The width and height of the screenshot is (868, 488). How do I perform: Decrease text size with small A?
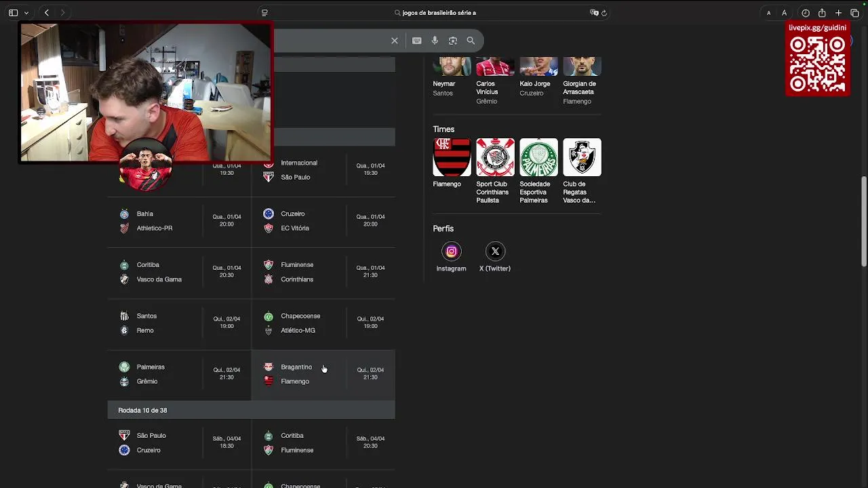pyautogui.click(x=768, y=13)
